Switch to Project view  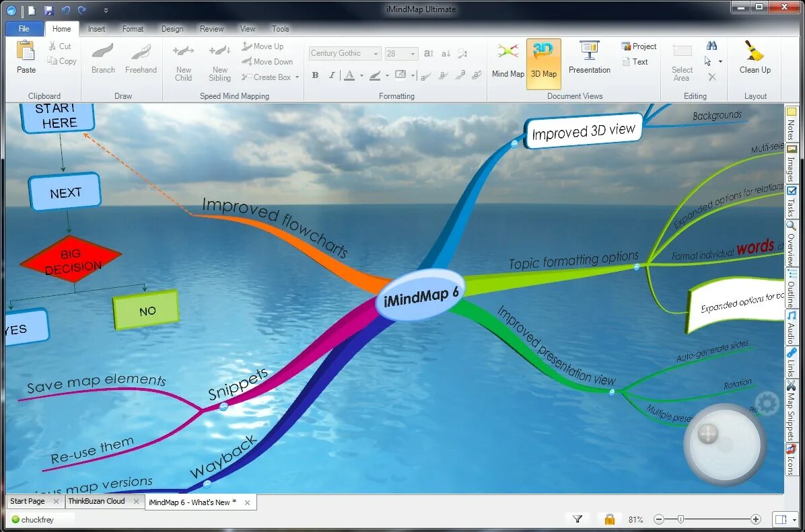(x=639, y=46)
